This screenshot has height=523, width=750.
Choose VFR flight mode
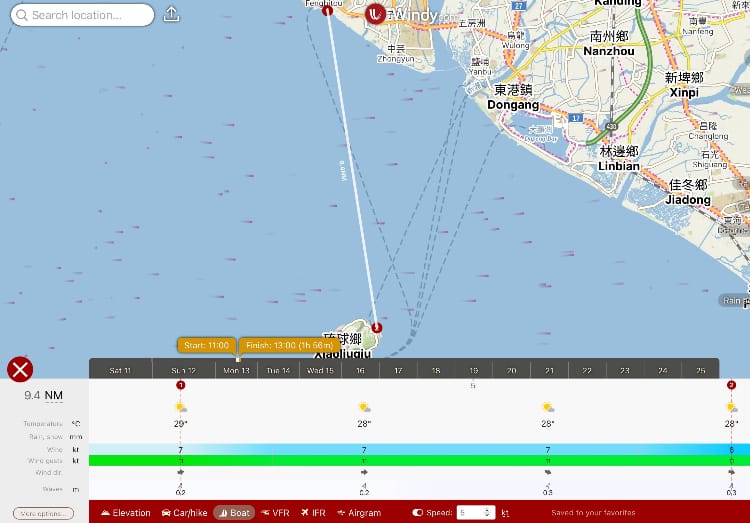coord(275,512)
